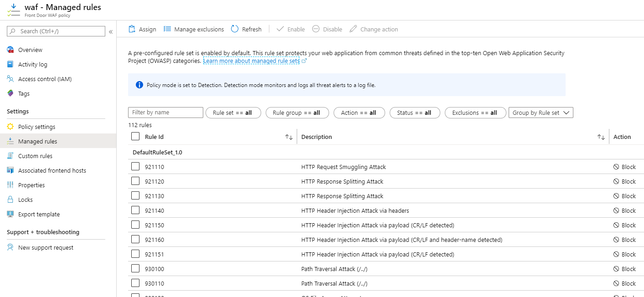Open Learn more about managed rule sets link

(x=251, y=61)
